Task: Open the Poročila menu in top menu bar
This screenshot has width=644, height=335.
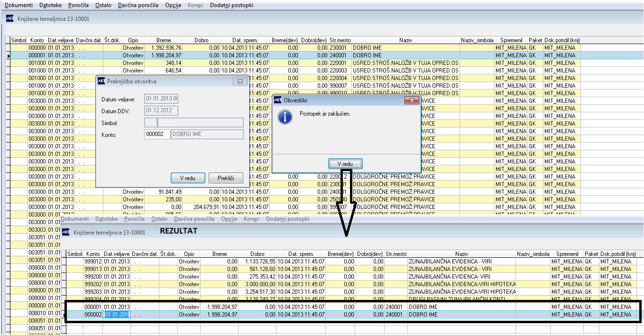Action: 78,5
